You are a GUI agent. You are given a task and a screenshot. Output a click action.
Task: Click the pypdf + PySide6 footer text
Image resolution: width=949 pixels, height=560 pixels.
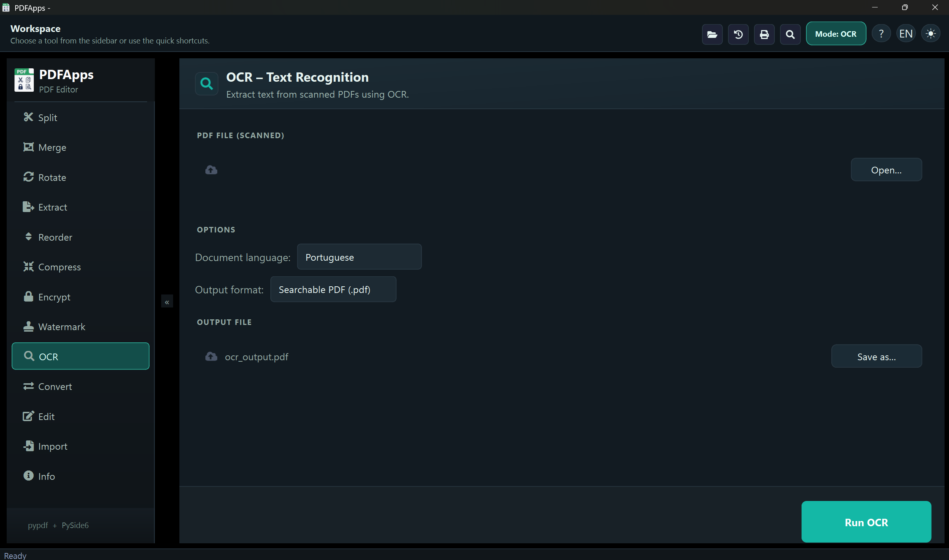click(x=58, y=525)
